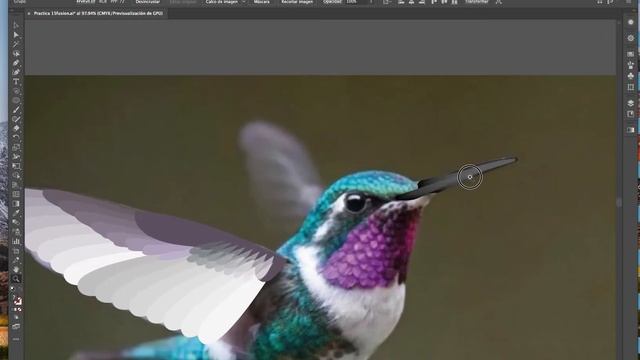Open the topmost right dock panel icon
The image size is (640, 360).
(631, 22)
